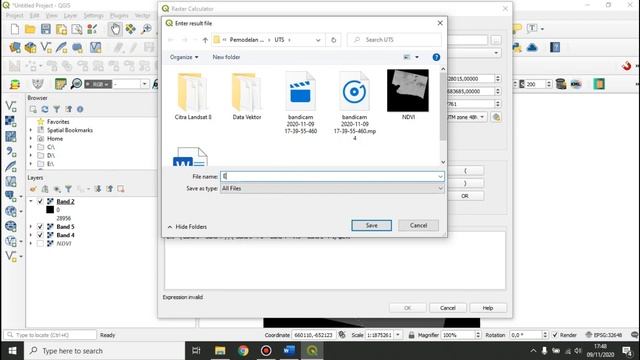Click the OR operator button
Viewport: 640px width, 360px height.
tap(465, 196)
